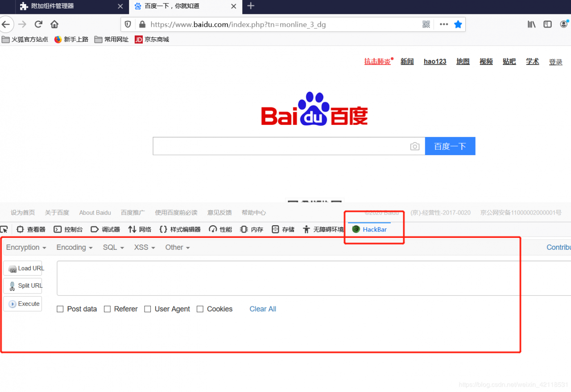Click the Clear All link
Viewport: 571px width, 392px height.
[x=263, y=309]
